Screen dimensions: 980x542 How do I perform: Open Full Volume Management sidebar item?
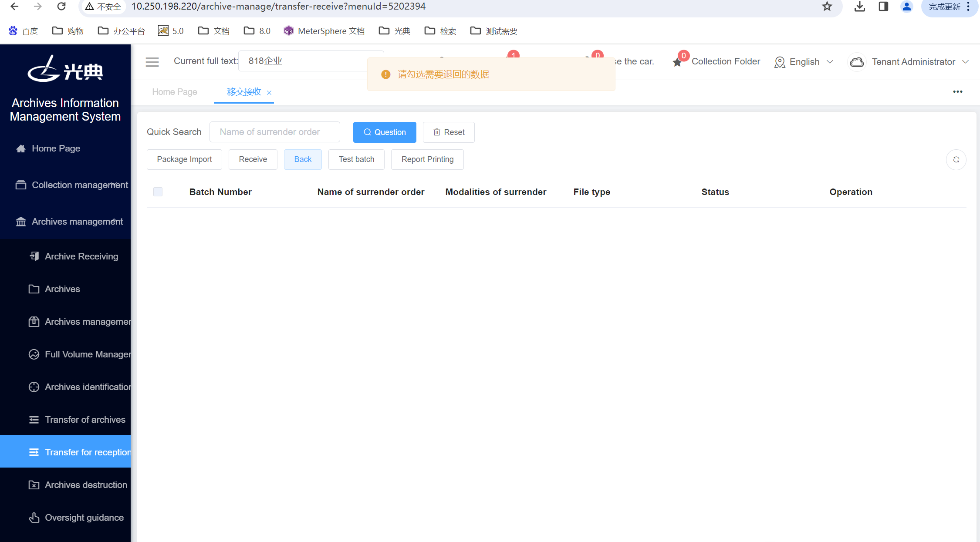(65, 354)
